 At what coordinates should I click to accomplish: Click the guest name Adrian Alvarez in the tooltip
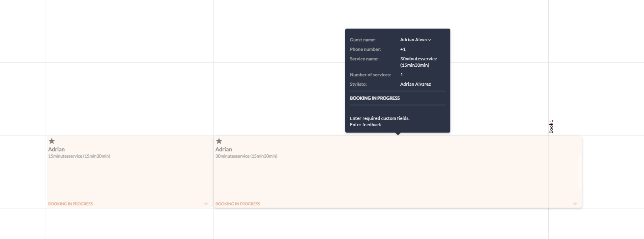[415, 40]
